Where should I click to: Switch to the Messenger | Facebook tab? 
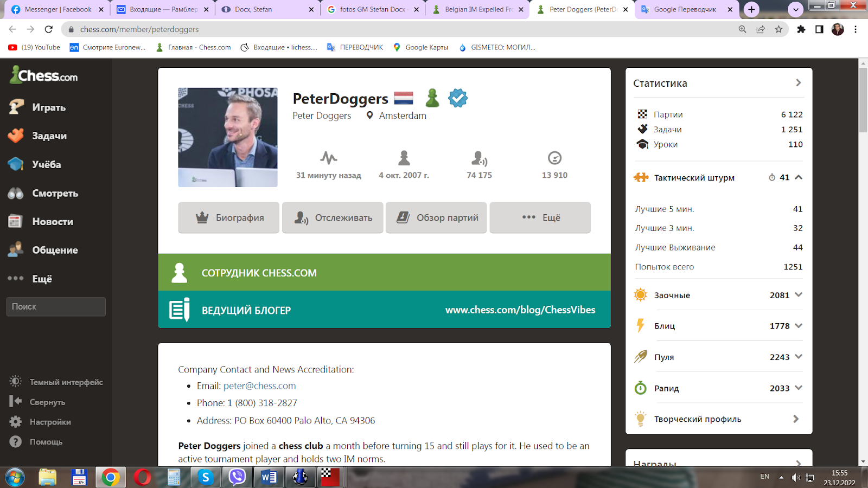click(x=57, y=9)
